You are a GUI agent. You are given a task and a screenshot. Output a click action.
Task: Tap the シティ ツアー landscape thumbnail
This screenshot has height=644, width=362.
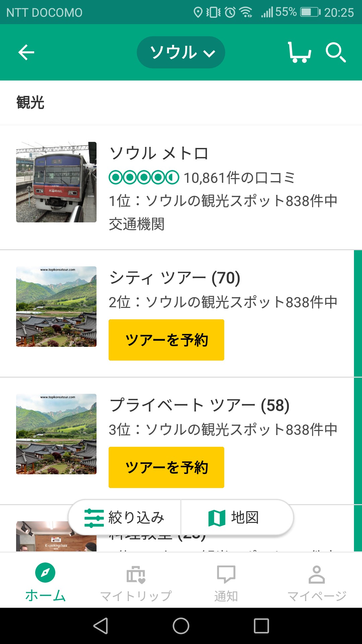coord(56,307)
